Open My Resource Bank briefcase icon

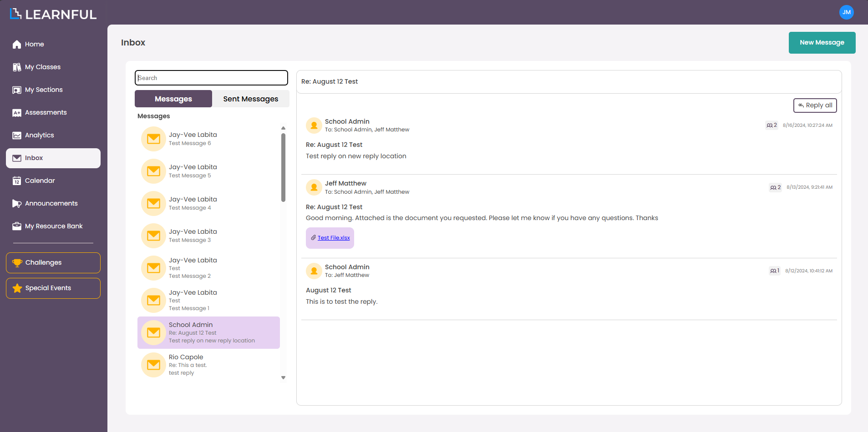pyautogui.click(x=17, y=226)
